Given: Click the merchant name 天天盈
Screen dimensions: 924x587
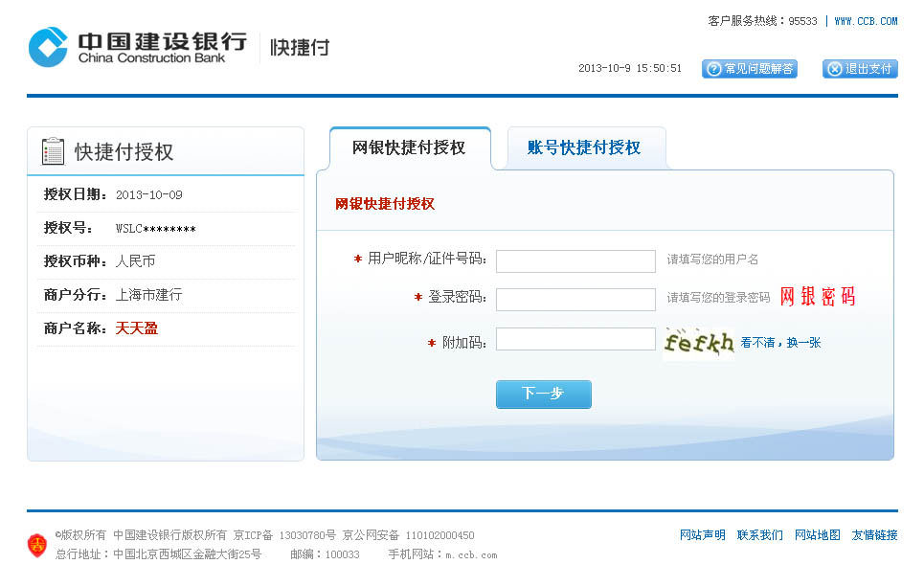Looking at the screenshot, I should [x=137, y=328].
